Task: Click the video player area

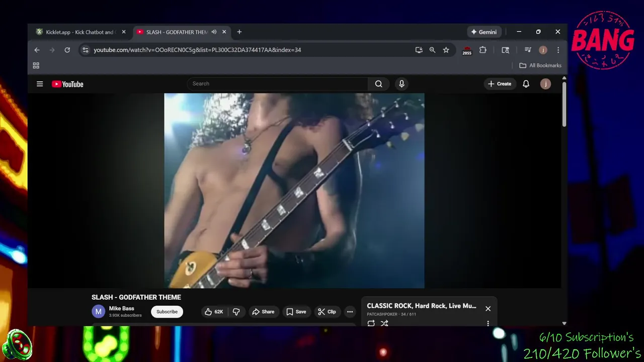Action: [x=294, y=191]
